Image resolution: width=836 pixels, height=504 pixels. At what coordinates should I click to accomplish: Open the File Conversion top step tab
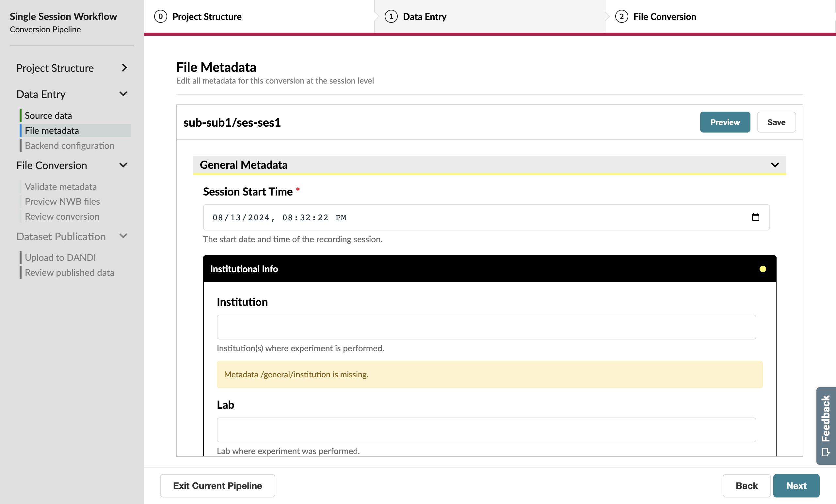coord(720,16)
